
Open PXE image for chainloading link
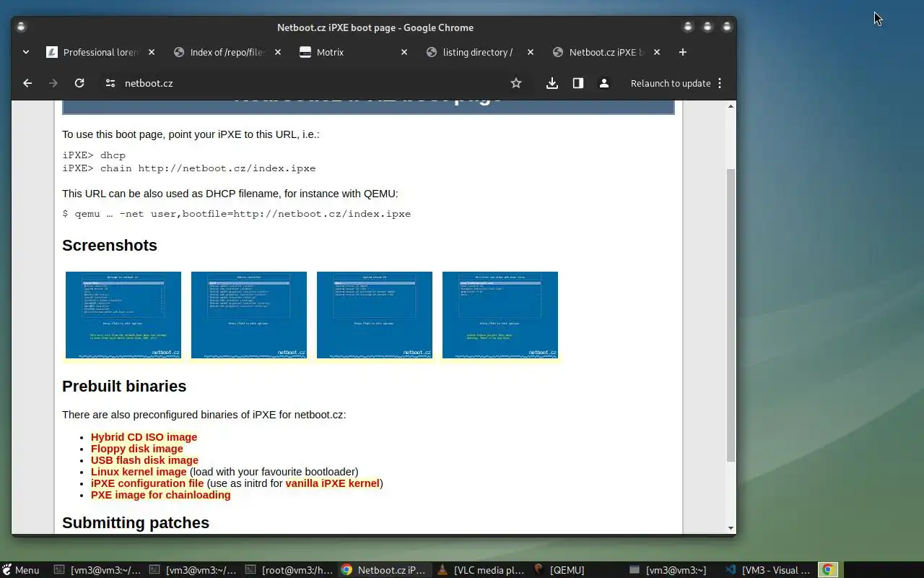tap(161, 495)
